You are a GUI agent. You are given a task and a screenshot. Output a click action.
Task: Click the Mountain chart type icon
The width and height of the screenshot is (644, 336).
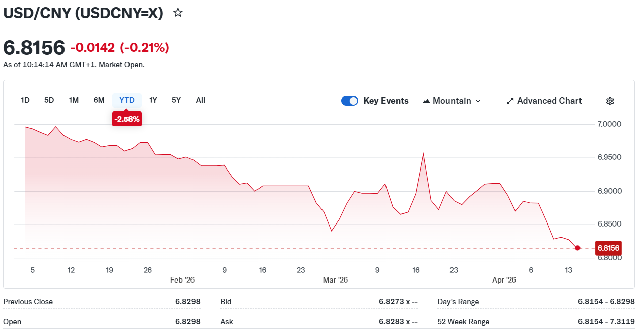pos(426,101)
